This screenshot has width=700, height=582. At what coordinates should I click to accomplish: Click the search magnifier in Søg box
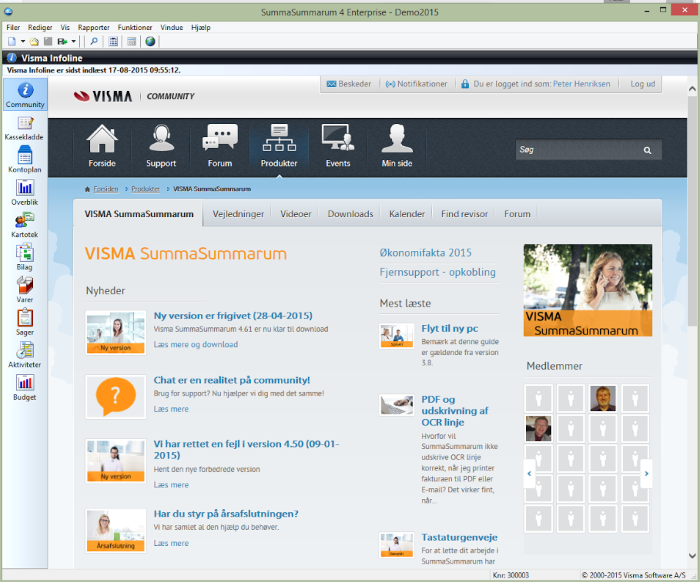[x=647, y=150]
